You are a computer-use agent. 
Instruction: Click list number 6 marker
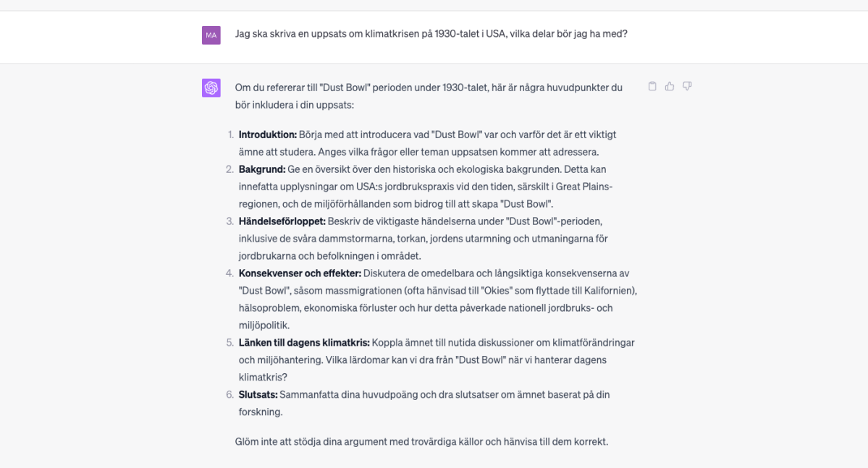229,394
